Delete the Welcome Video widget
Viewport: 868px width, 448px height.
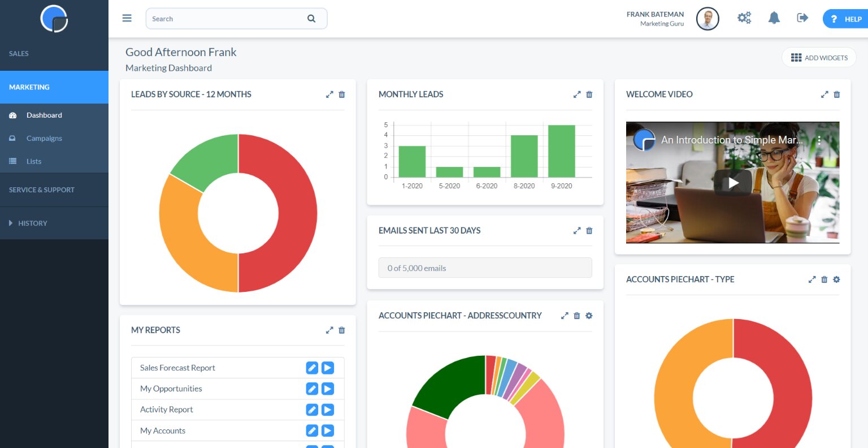pyautogui.click(x=837, y=94)
